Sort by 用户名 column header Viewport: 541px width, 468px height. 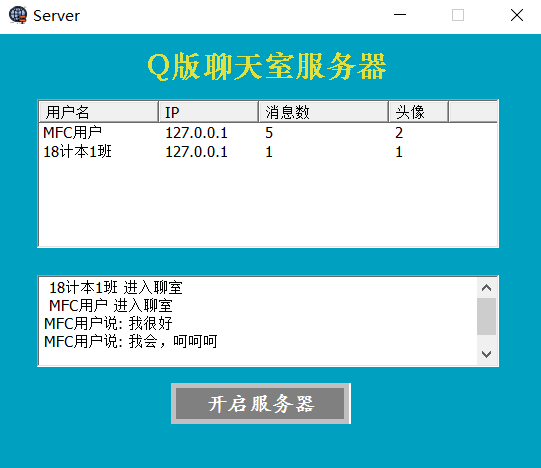tap(99, 112)
